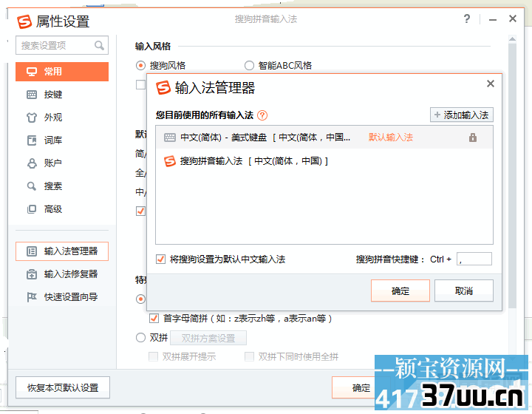Viewport: 532px width, 414px height.
Task: Click the search magnifier icon in settings search
Action: click(x=99, y=45)
